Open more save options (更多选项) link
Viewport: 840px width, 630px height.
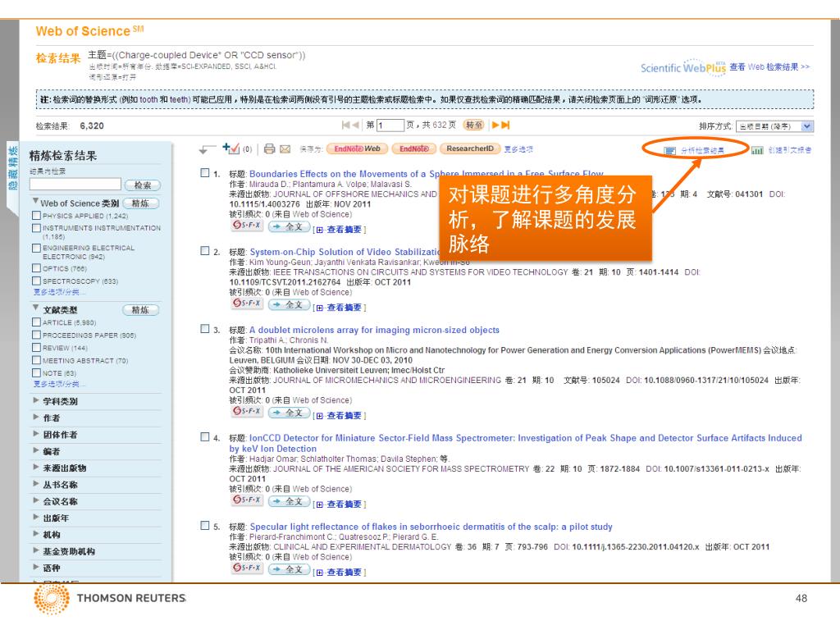[518, 149]
